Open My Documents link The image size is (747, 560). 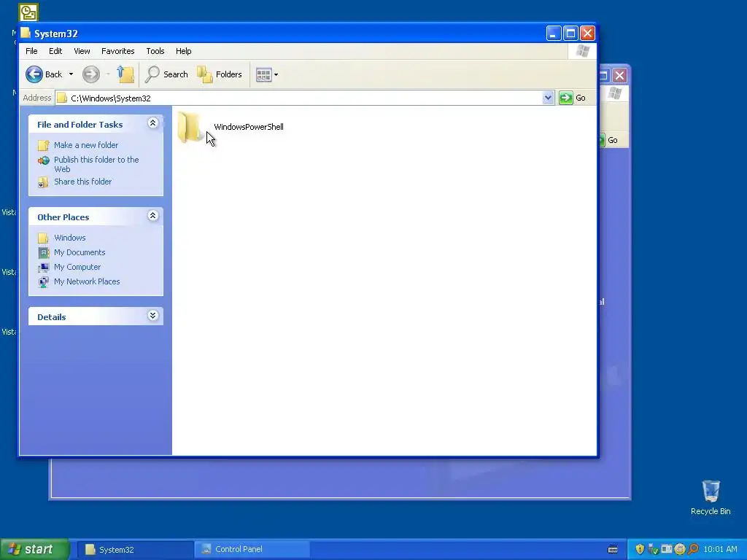[x=80, y=252]
